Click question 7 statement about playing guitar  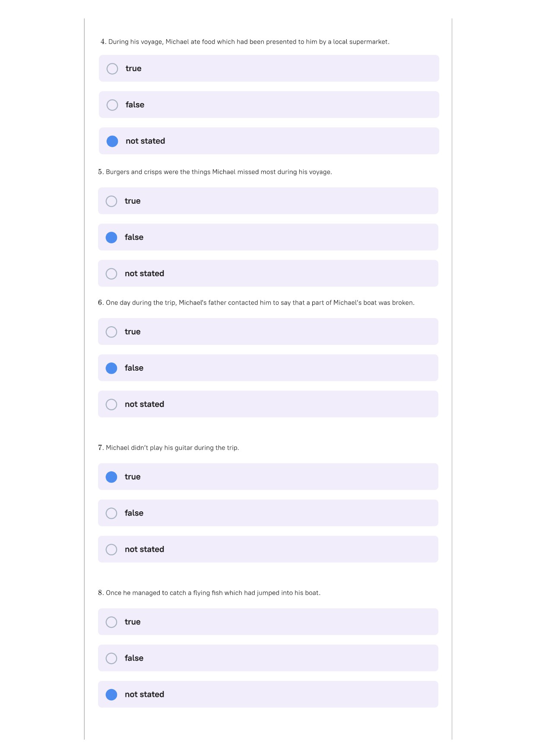pos(168,447)
